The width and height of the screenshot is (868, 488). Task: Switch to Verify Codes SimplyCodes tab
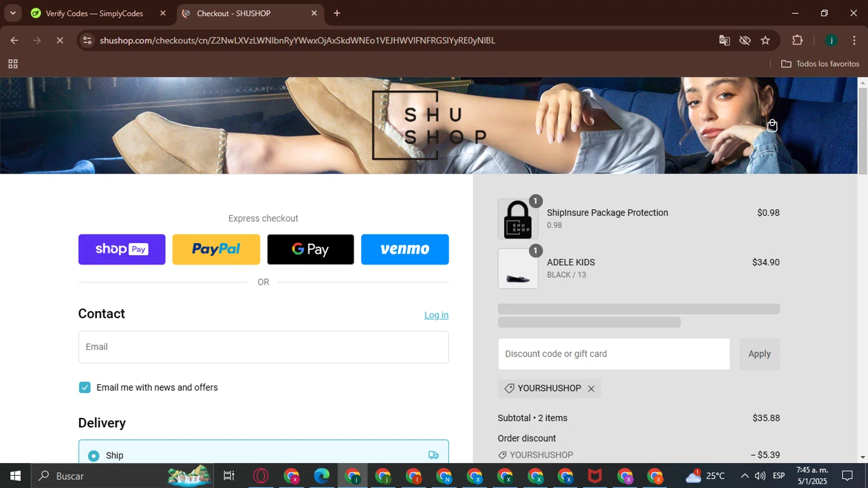[x=94, y=13]
